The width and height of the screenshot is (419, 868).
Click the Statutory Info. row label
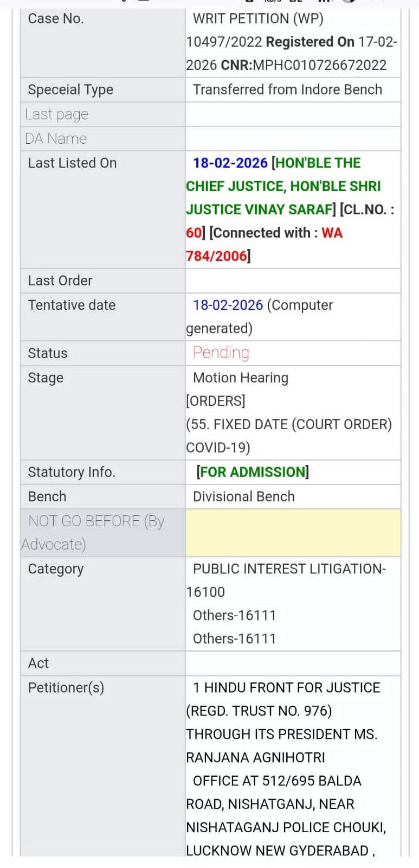coord(72,472)
